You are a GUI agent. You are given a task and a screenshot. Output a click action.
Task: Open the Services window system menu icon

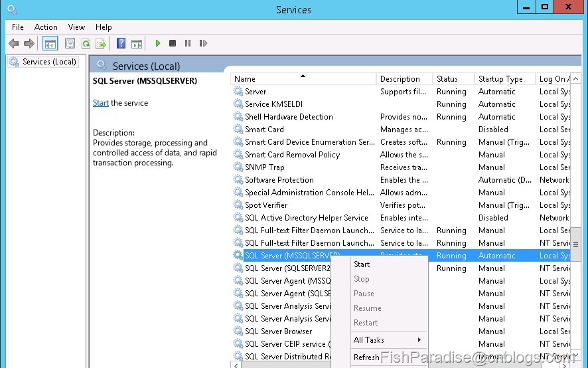click(12, 9)
